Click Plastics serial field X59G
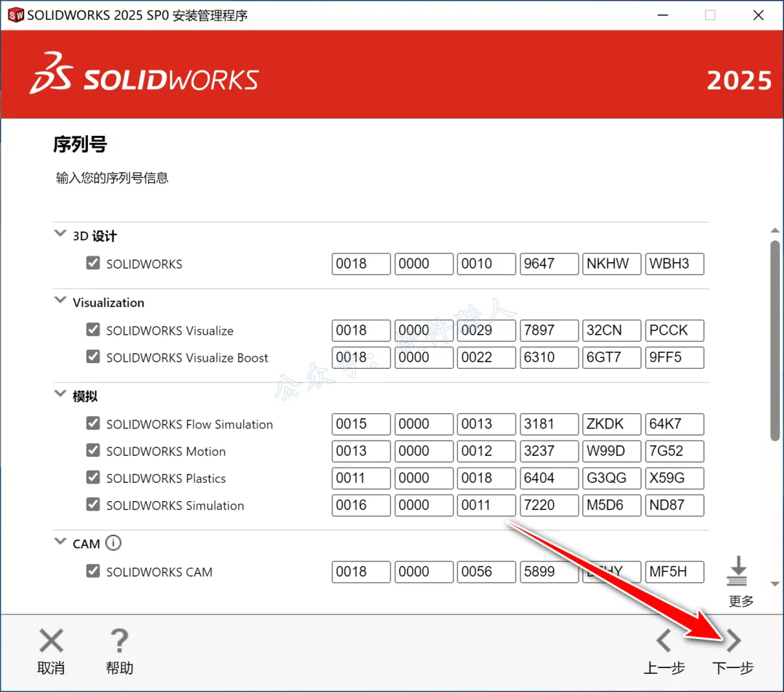784x692 pixels. tap(674, 478)
